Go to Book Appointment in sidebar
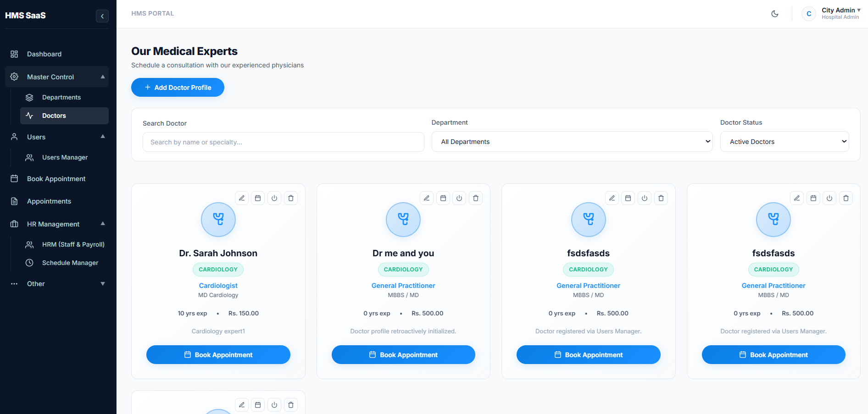 coord(57,179)
